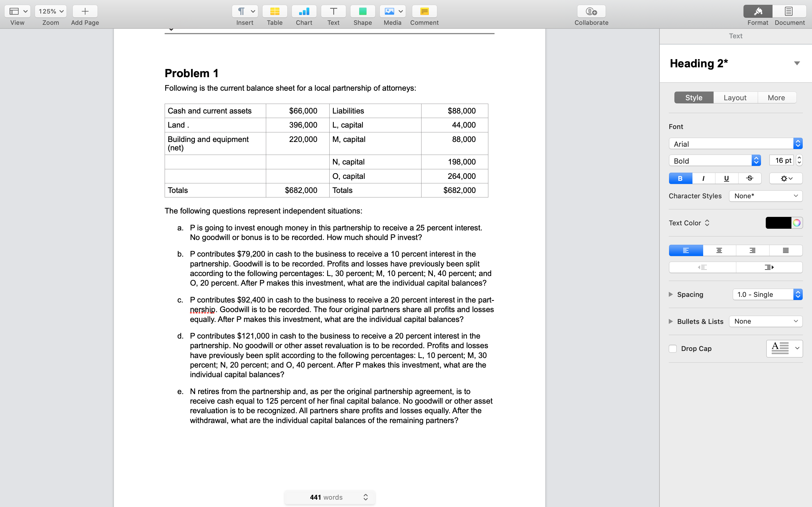Open the Chart insertion tool
812x507 pixels.
click(x=304, y=11)
